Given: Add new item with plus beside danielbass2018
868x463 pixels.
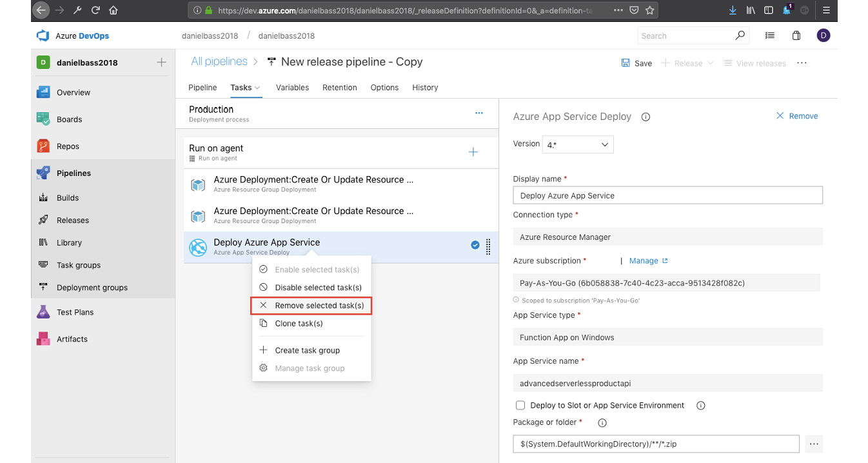Looking at the screenshot, I should (161, 63).
